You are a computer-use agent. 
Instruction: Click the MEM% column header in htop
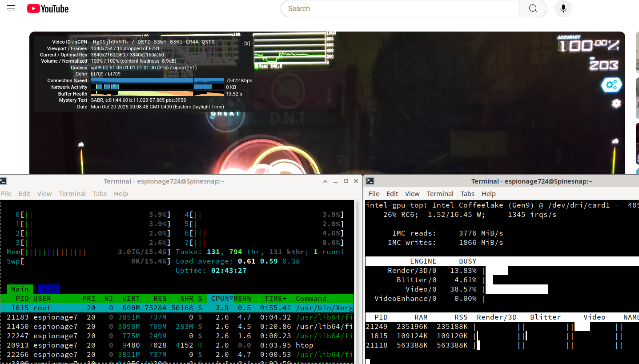(242, 298)
